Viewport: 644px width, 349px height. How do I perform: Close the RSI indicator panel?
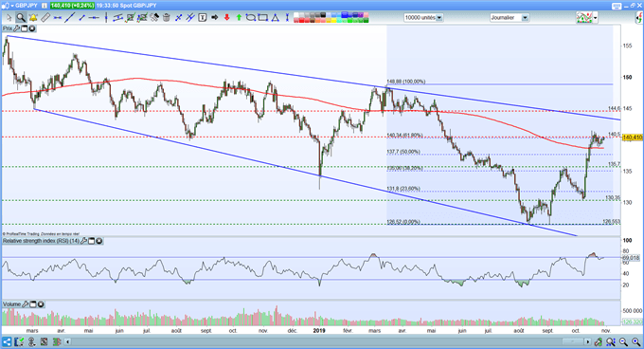99,241
